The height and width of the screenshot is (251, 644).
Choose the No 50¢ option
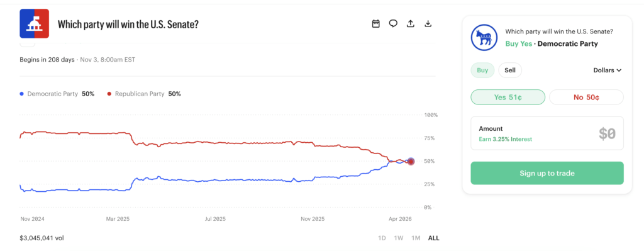tap(586, 98)
